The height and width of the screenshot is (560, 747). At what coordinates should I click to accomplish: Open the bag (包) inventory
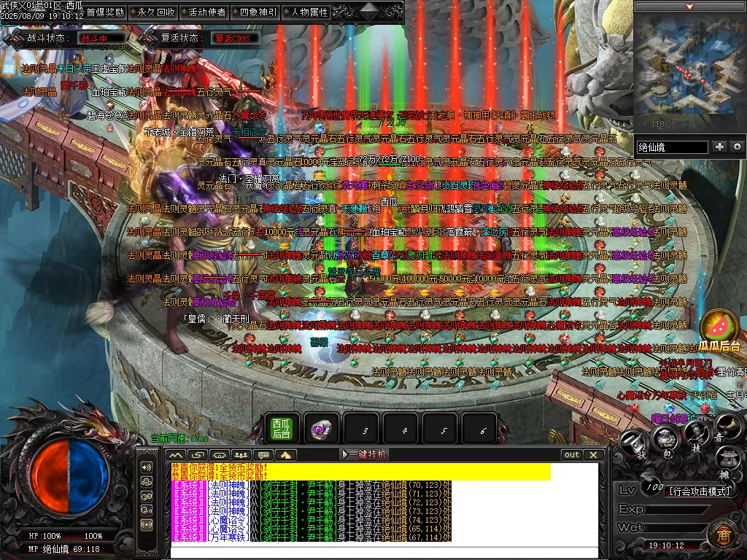(665, 438)
